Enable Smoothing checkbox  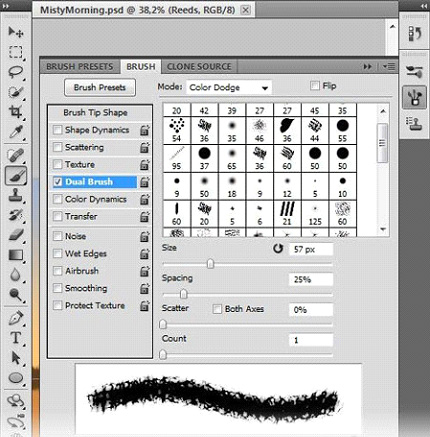click(58, 288)
